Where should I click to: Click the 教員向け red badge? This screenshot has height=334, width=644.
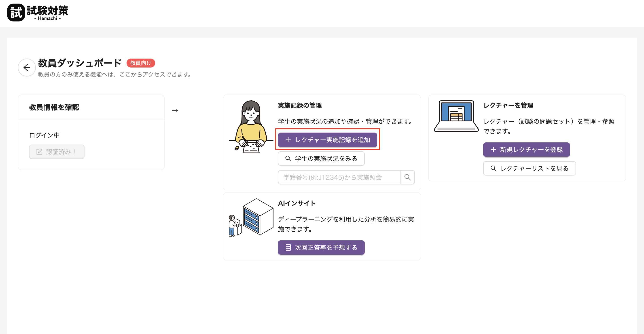(x=140, y=63)
